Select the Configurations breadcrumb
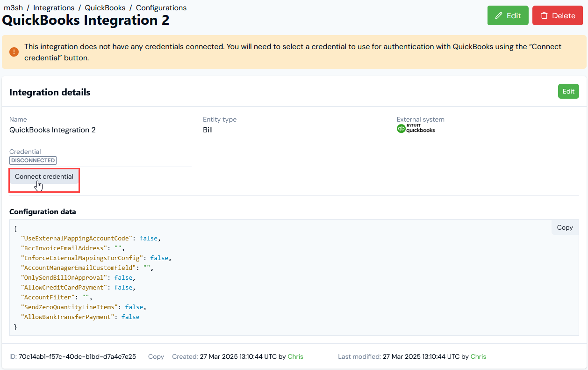Screen dimensions: 588x370 click(x=161, y=8)
